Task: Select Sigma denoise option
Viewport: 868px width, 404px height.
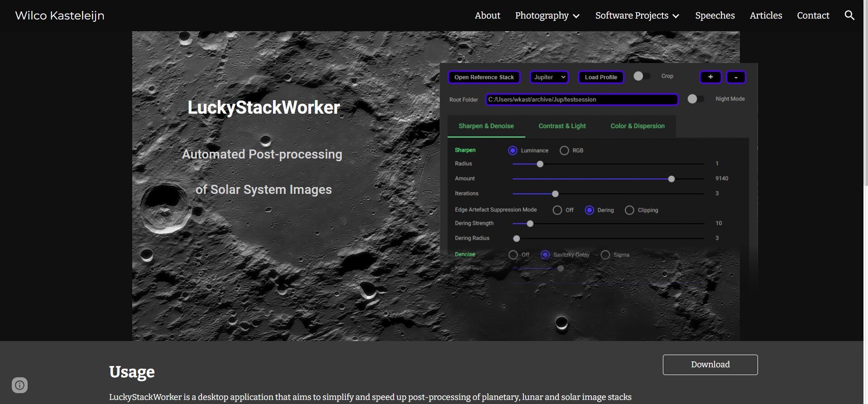Action: pyautogui.click(x=605, y=255)
